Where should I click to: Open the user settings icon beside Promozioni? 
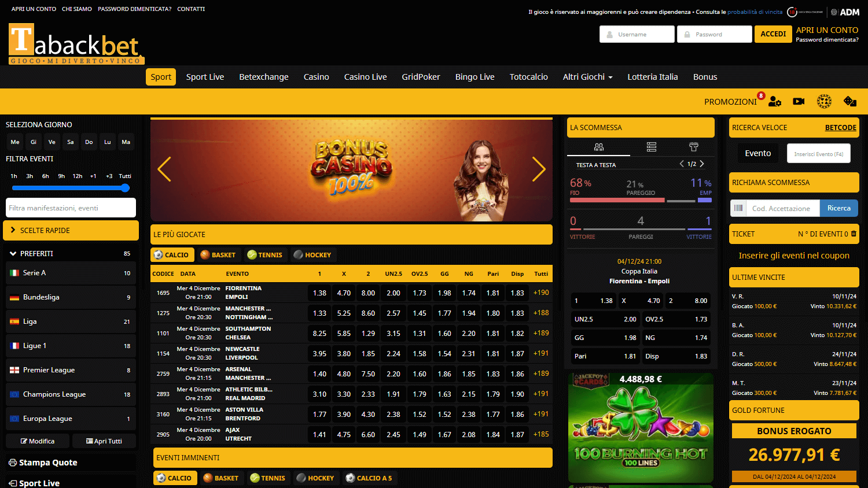[x=775, y=101]
